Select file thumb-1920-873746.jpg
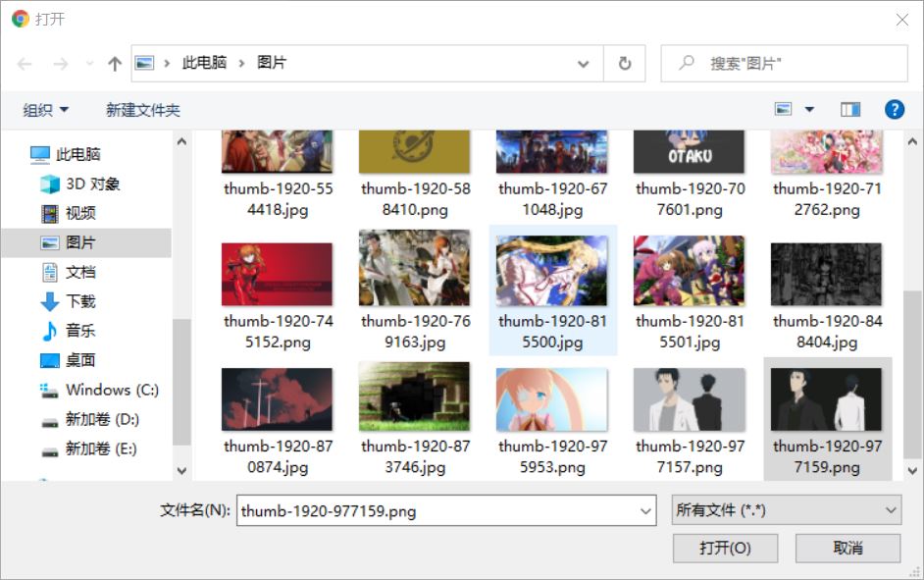The width and height of the screenshot is (924, 580). [415, 420]
